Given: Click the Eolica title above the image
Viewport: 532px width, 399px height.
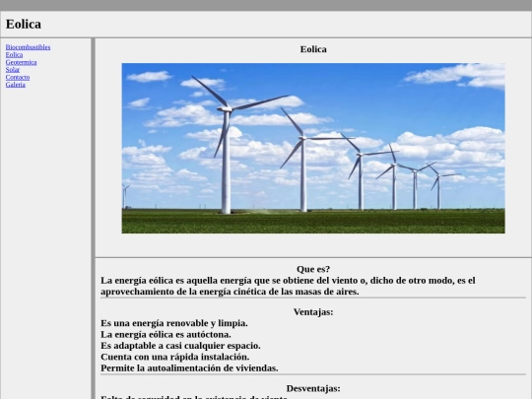Looking at the screenshot, I should pyautogui.click(x=313, y=49).
